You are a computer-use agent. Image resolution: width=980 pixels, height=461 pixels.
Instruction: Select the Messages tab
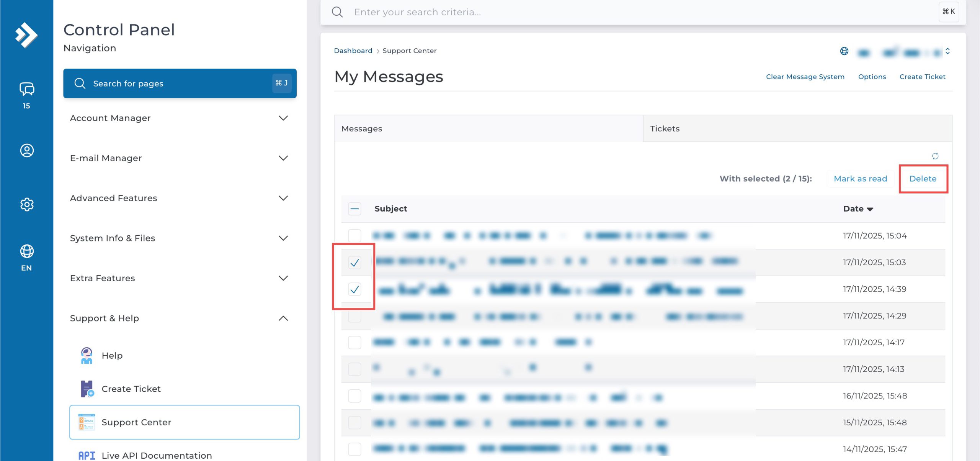click(x=361, y=129)
